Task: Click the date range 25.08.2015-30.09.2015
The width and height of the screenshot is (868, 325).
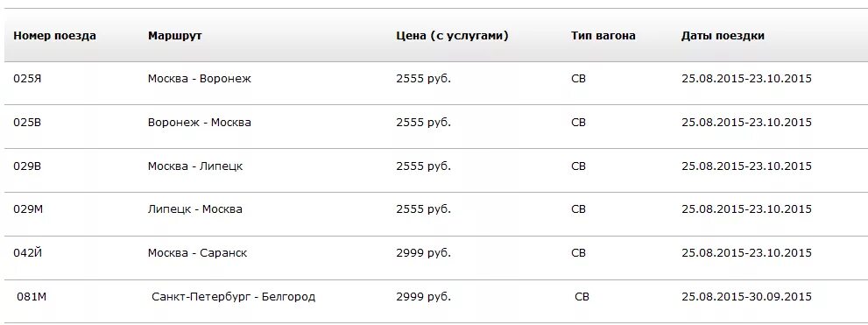Action: click(747, 297)
